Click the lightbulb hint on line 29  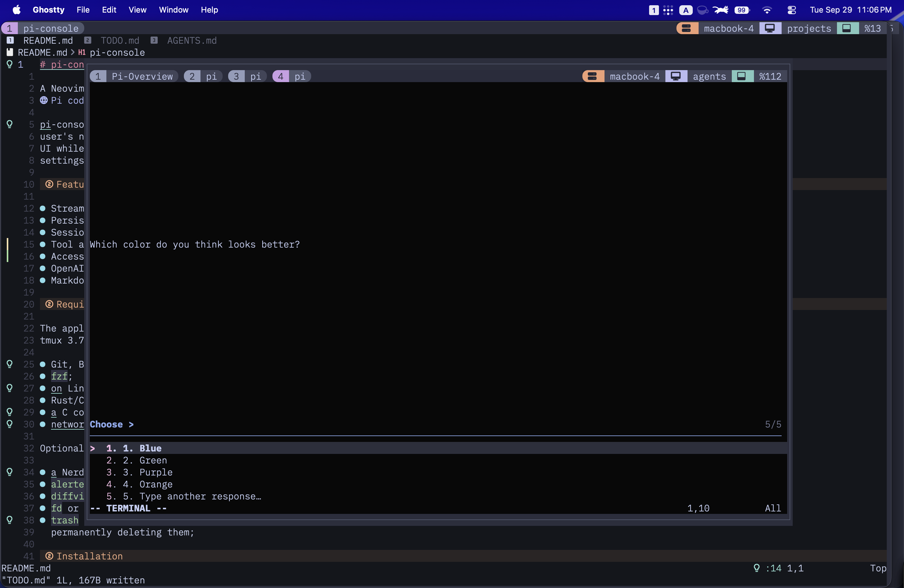pos(10,412)
